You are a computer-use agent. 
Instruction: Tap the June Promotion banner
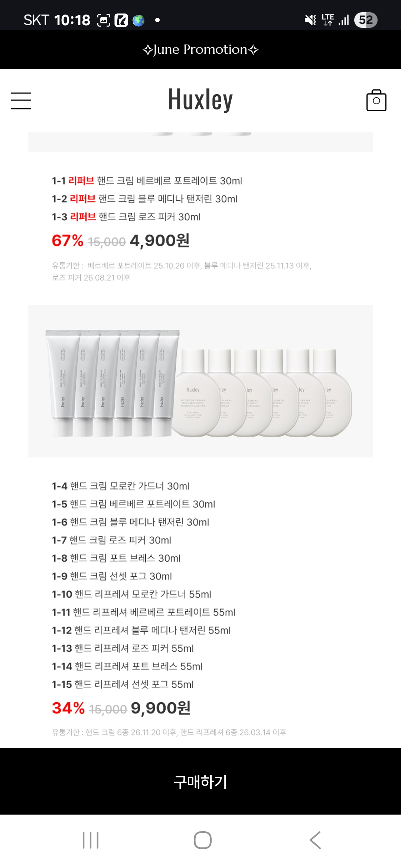pos(200,49)
